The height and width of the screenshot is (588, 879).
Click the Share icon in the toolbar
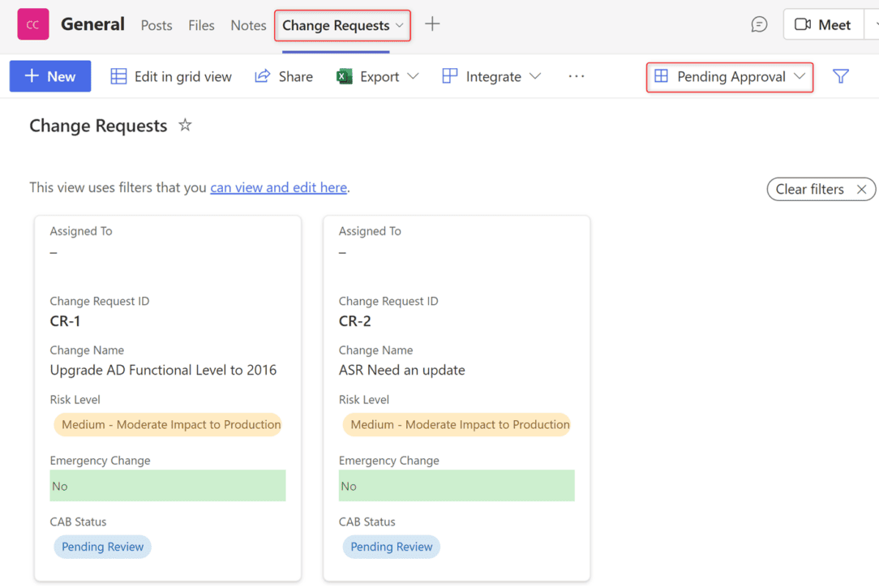point(261,75)
